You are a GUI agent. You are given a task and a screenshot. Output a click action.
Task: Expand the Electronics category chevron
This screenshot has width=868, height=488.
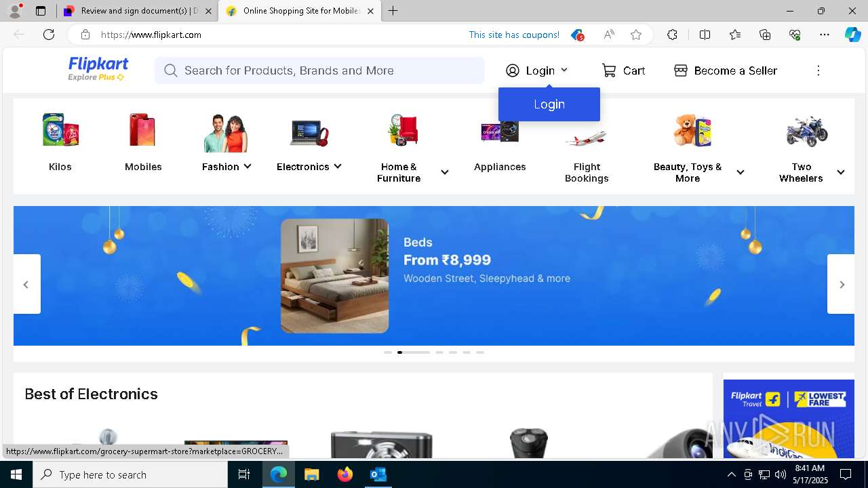click(338, 166)
